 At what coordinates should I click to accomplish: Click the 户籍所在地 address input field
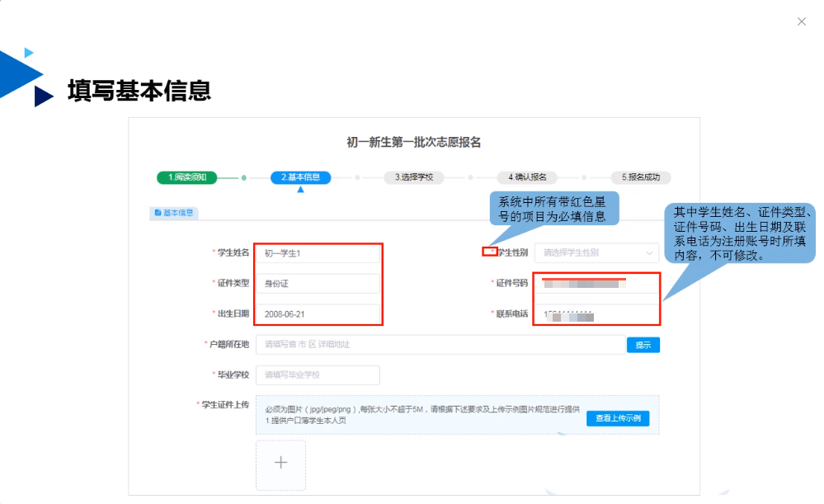(x=441, y=345)
